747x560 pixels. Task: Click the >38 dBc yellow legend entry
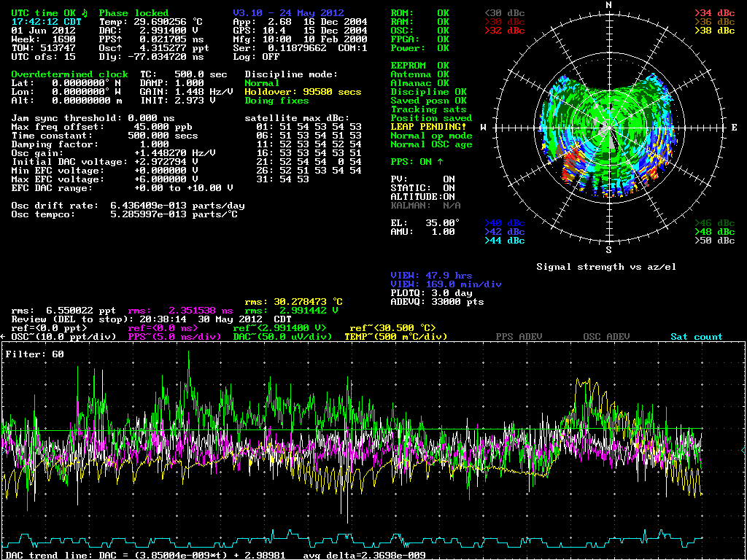(714, 31)
